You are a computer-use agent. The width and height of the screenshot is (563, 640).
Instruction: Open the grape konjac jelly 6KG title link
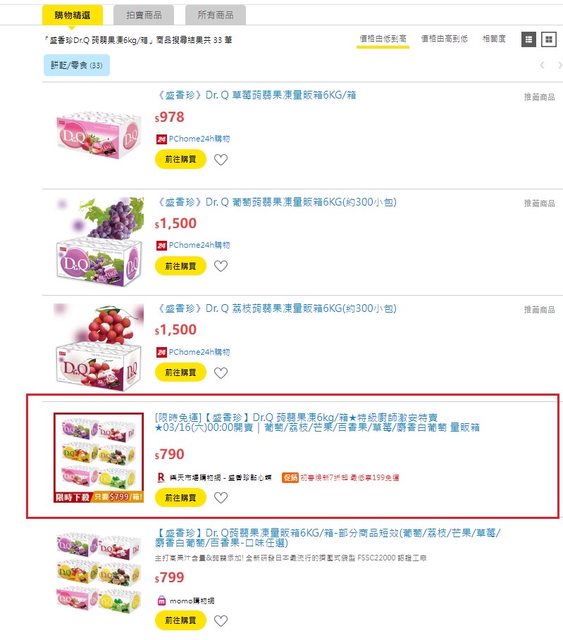[x=276, y=202]
